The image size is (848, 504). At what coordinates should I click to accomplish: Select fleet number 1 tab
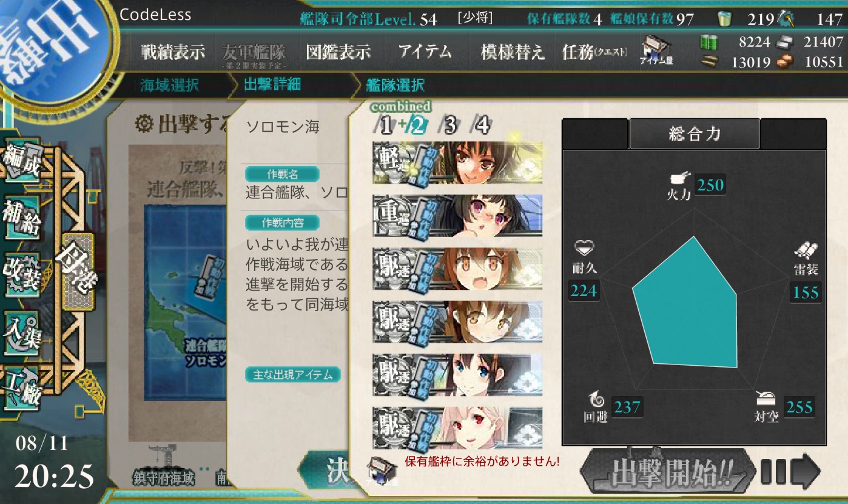386,125
